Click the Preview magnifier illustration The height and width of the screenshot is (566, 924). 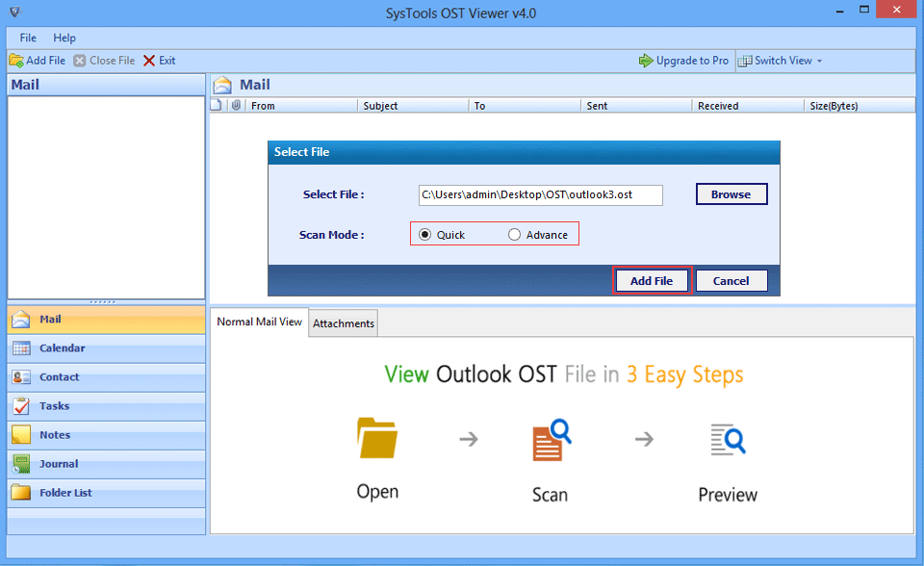click(728, 439)
